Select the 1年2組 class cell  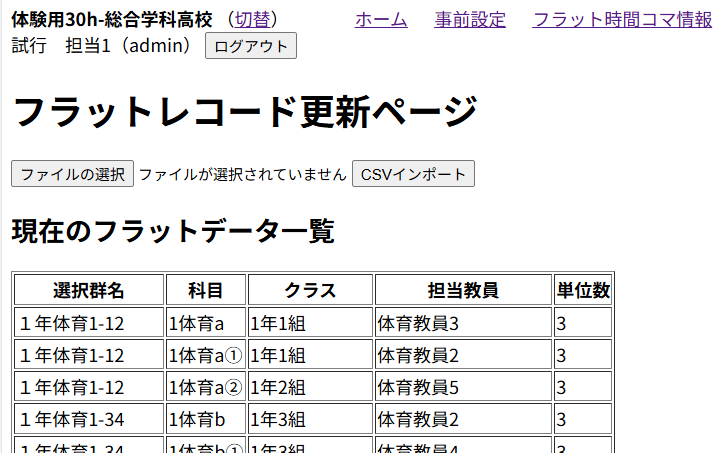278,387
